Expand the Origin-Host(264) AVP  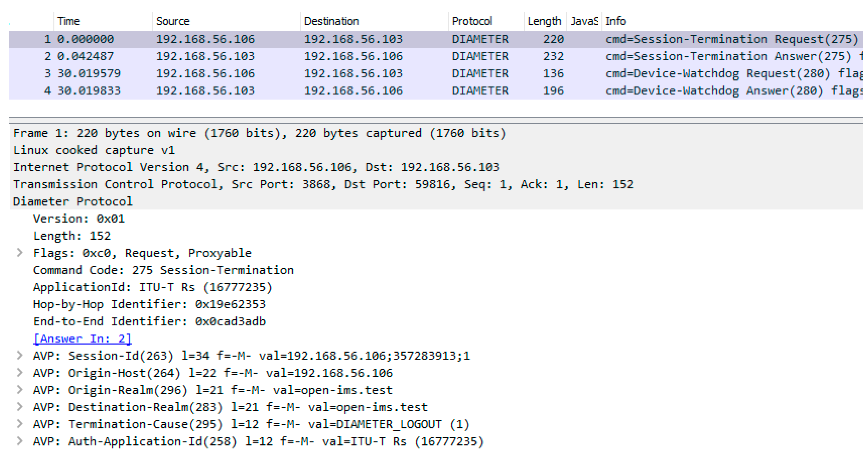20,373
